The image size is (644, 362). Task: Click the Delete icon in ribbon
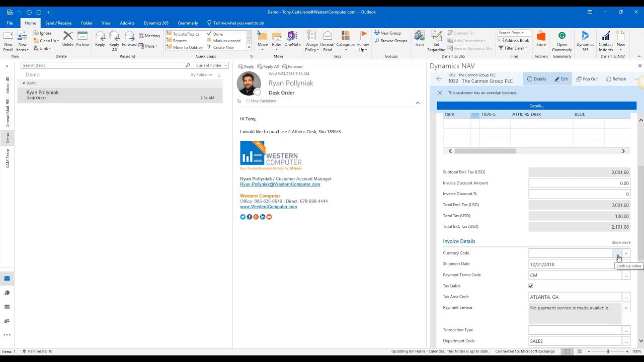68,39
